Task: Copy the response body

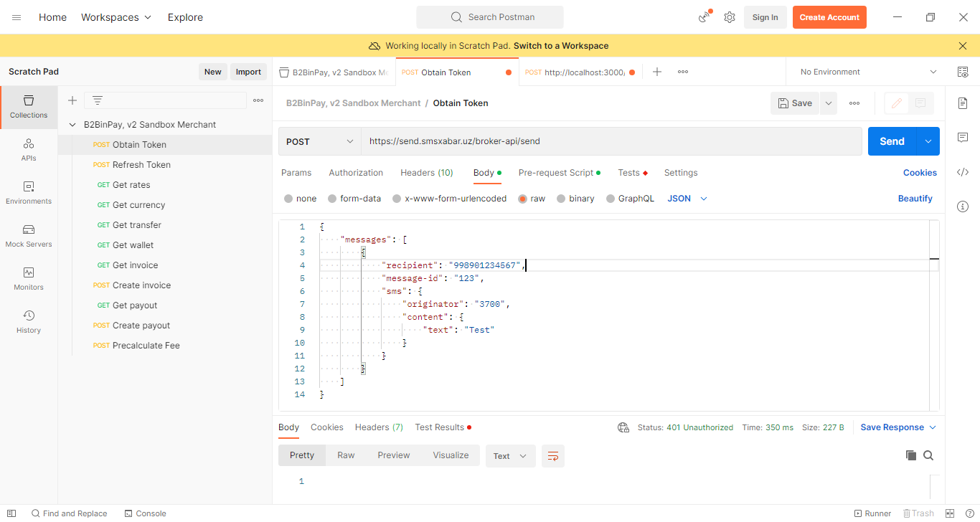Action: pyautogui.click(x=911, y=455)
